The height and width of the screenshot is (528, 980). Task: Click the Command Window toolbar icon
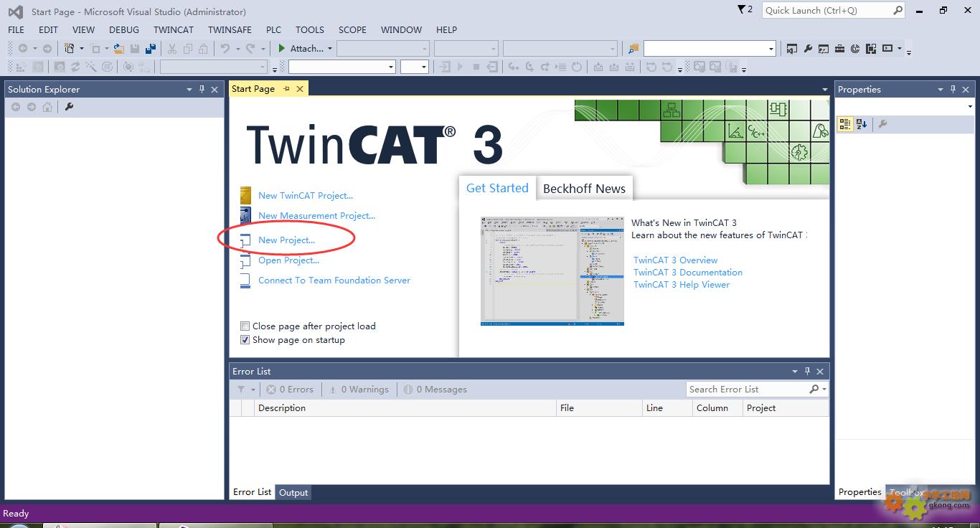tap(887, 49)
